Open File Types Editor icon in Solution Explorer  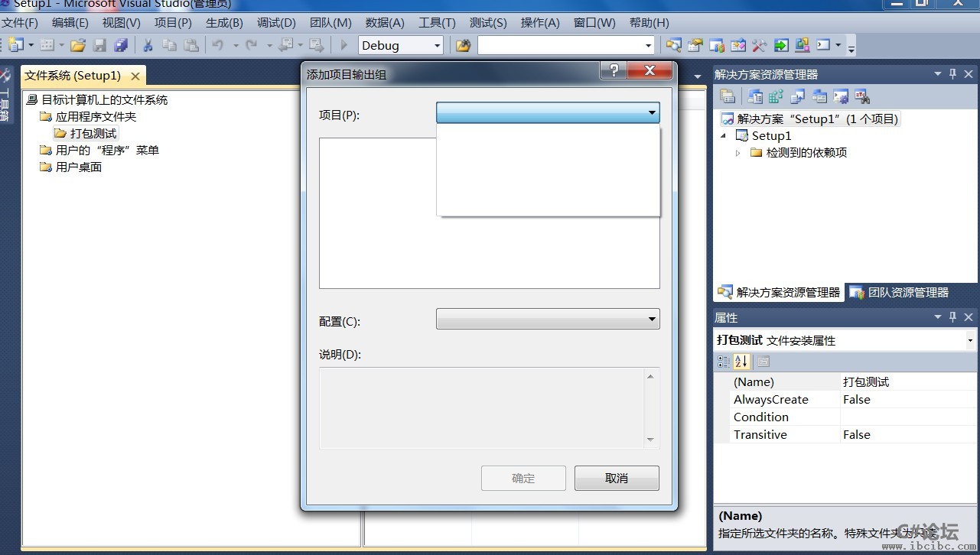tap(798, 96)
